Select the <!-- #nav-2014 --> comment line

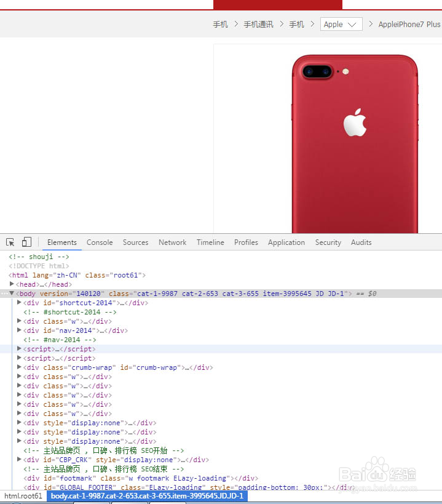60,340
